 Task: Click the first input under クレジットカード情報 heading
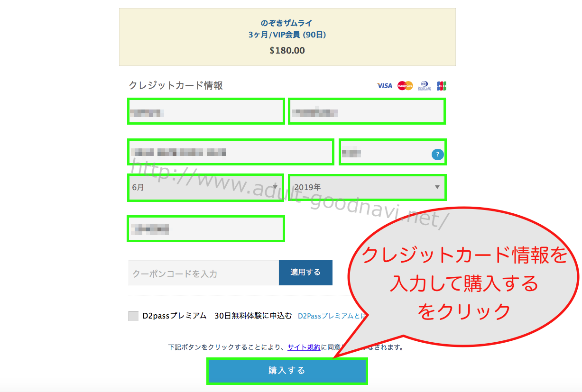pyautogui.click(x=206, y=112)
